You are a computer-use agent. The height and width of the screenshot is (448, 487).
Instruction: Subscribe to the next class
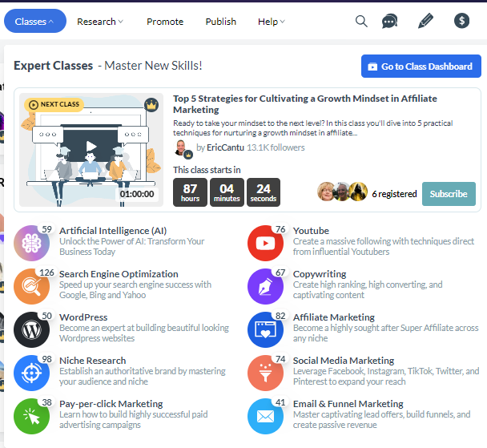[x=449, y=194]
